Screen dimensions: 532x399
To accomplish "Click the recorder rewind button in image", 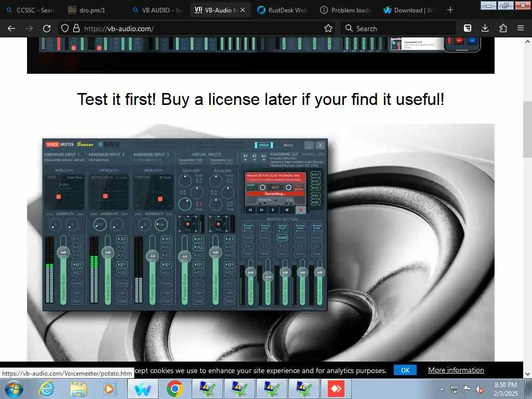I will (x=250, y=210).
